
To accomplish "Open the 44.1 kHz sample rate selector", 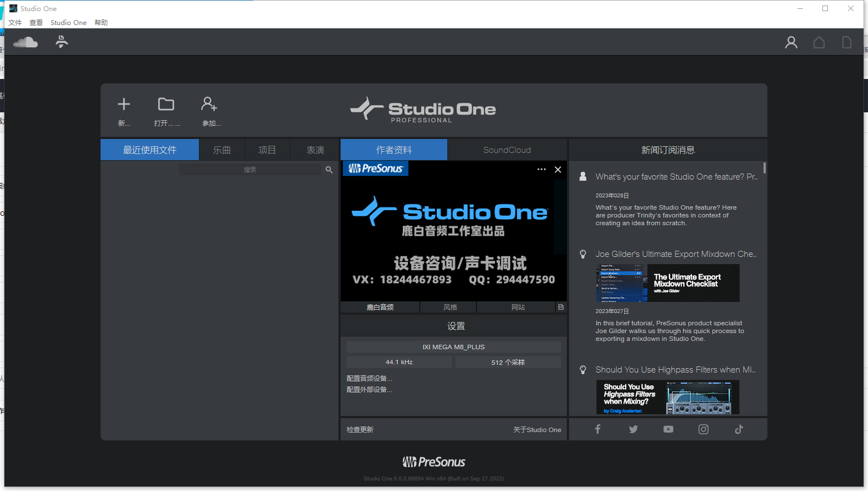I will pos(399,362).
